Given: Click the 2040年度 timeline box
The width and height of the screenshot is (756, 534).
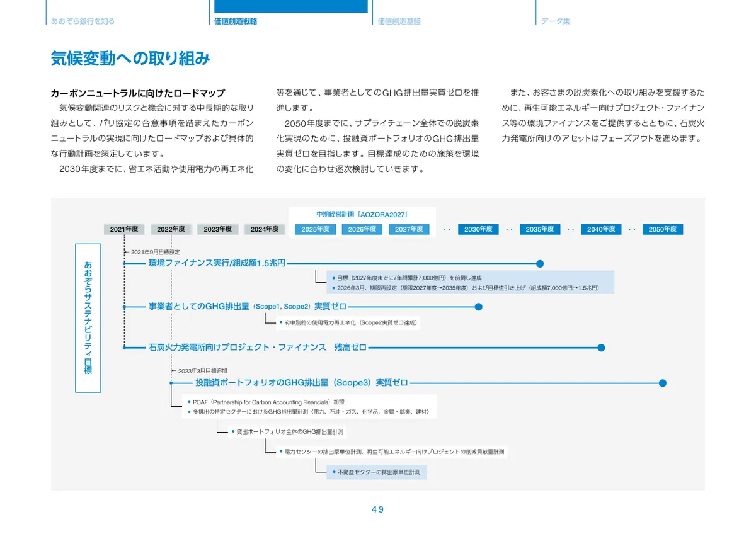Looking at the screenshot, I should pyautogui.click(x=601, y=229).
